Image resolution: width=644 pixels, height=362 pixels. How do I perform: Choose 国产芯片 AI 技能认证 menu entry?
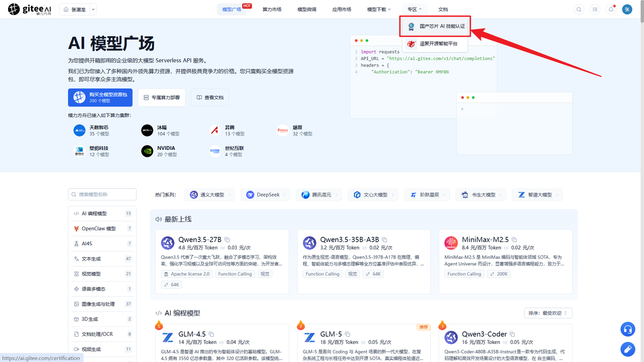pyautogui.click(x=435, y=26)
